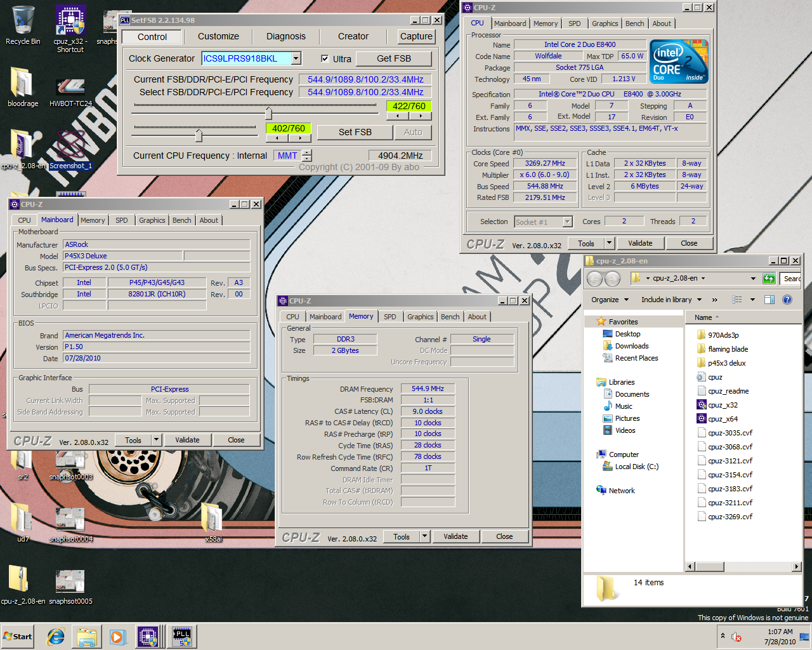This screenshot has width=812, height=650.
Task: Click the Capture button in SetFSB
Action: tap(416, 36)
